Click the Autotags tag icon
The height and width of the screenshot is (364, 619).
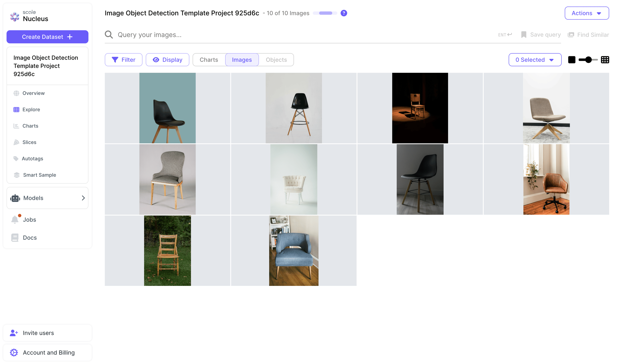[16, 158]
